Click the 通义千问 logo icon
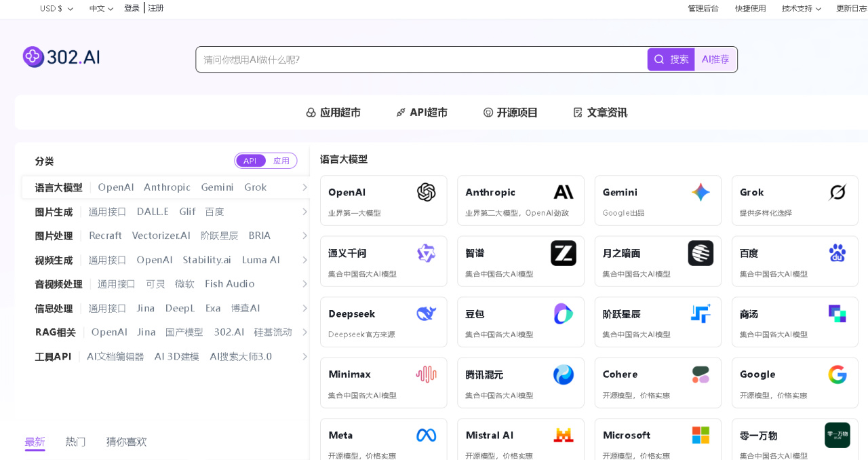Screen dimensions: 868x460 pyautogui.click(x=426, y=253)
